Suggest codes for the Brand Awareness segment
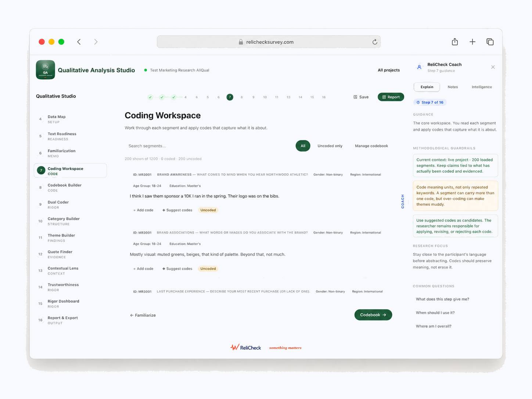The image size is (532, 399). [177, 210]
